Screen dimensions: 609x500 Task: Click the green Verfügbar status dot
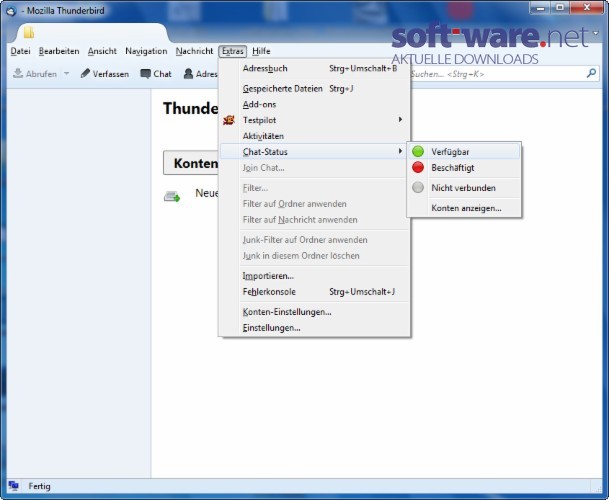click(418, 152)
